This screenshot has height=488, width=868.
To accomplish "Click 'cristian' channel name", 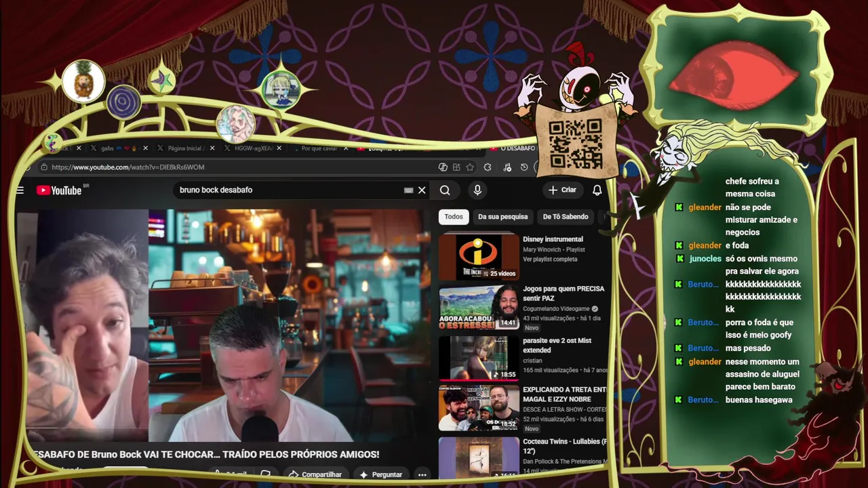I will pos(532,361).
